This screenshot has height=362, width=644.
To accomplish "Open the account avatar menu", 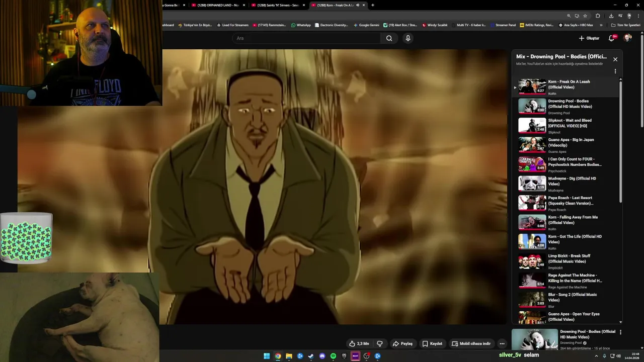I will 627,38.
